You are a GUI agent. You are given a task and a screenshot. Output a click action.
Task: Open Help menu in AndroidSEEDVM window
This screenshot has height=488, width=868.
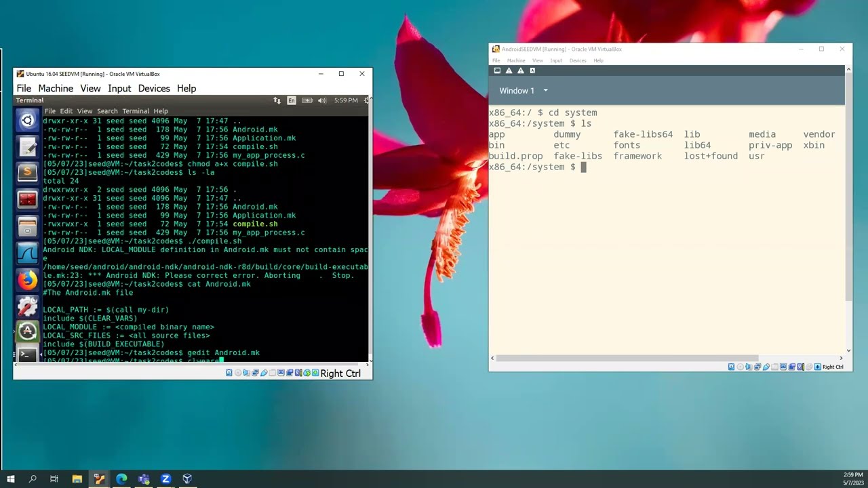pos(598,60)
